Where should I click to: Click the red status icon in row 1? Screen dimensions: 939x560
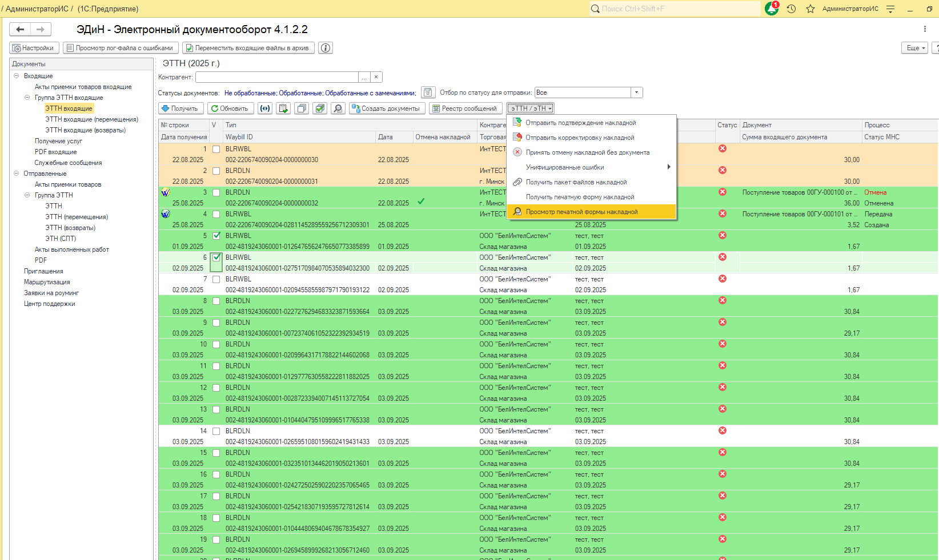[x=723, y=148]
